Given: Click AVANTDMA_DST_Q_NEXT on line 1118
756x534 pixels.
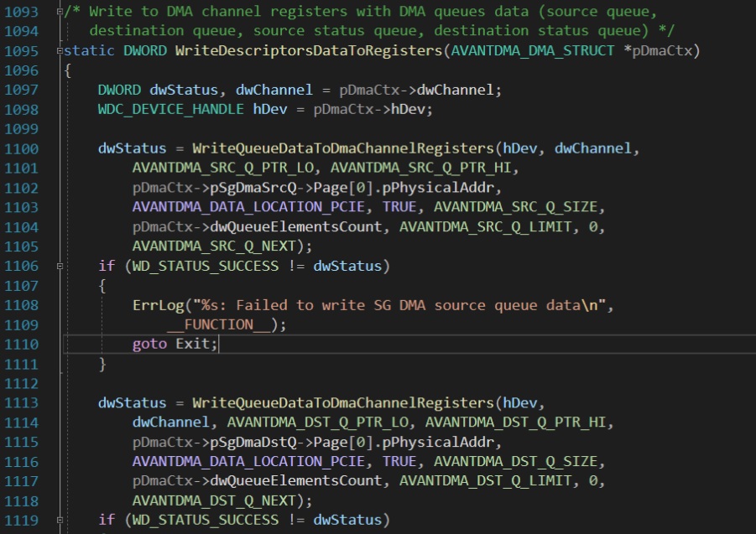Looking at the screenshot, I should 214,500.
